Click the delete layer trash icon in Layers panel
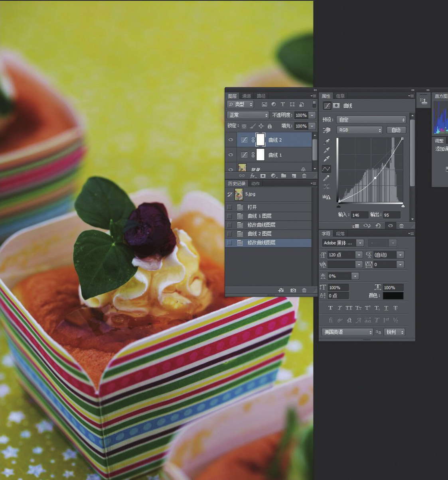The image size is (448, 480). tap(304, 176)
